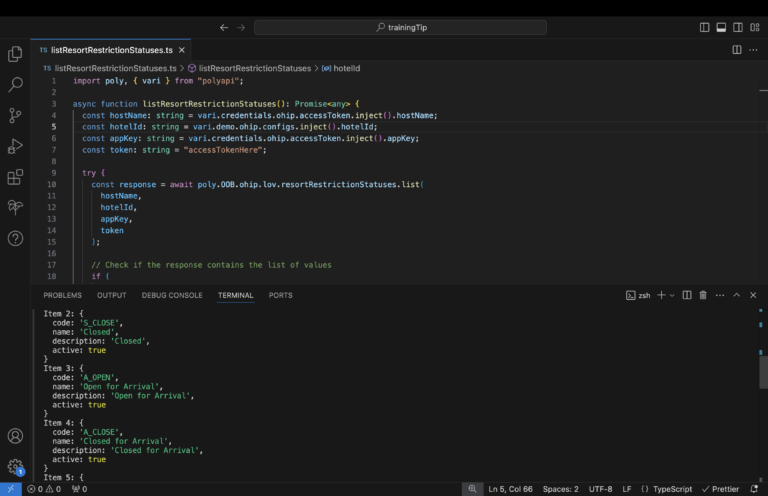Open the Extensions view
Image resolution: width=768 pixels, height=496 pixels.
(15, 177)
